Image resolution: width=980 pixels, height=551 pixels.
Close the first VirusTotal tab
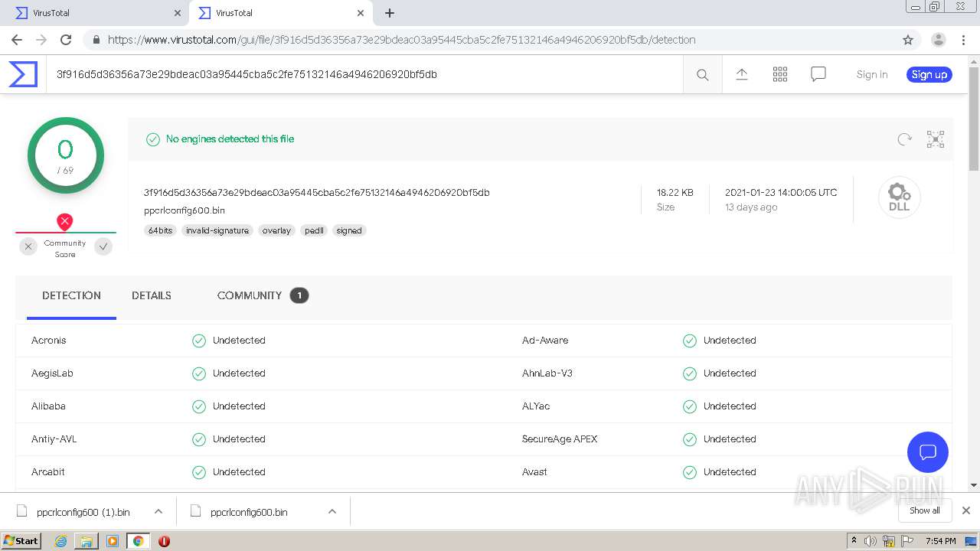[x=178, y=13]
